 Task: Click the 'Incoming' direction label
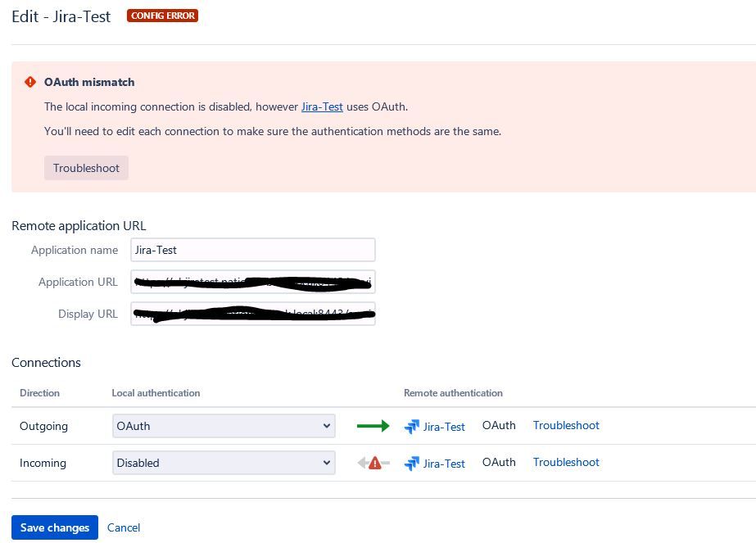click(43, 463)
